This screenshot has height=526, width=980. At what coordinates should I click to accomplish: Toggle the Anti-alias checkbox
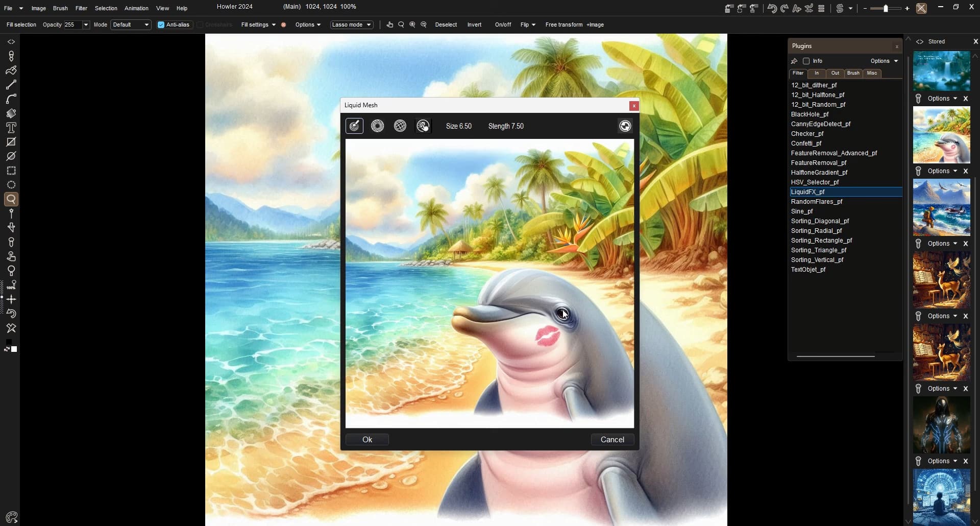pos(161,25)
